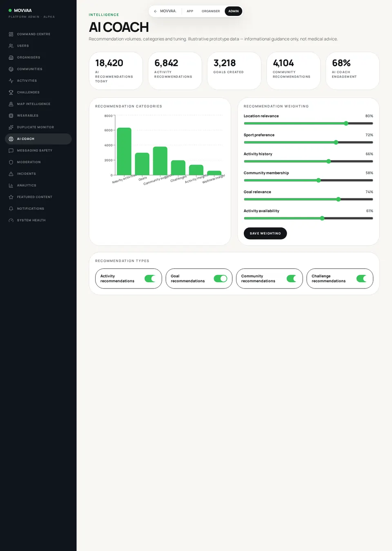The width and height of the screenshot is (392, 551).
Task: Switch to the Organiser view tab
Action: coord(211,11)
